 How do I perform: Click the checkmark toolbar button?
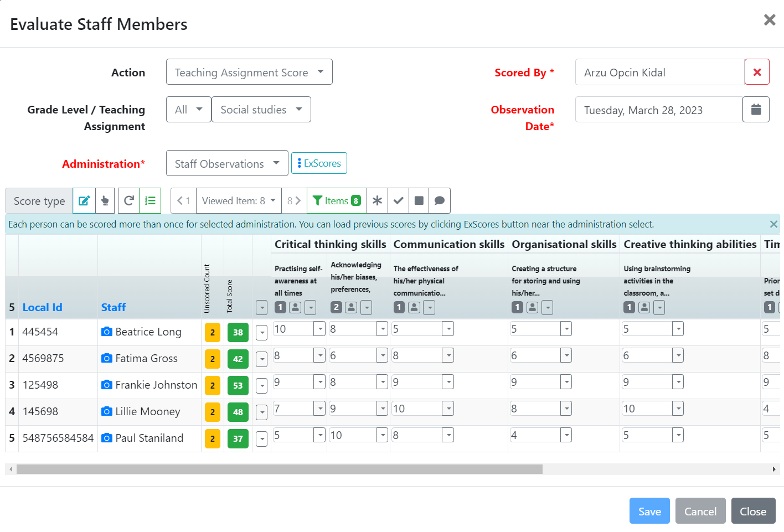tap(398, 201)
